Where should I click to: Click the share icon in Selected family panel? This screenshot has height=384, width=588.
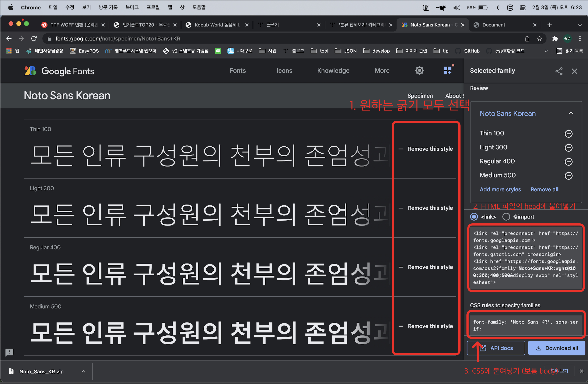click(x=559, y=71)
